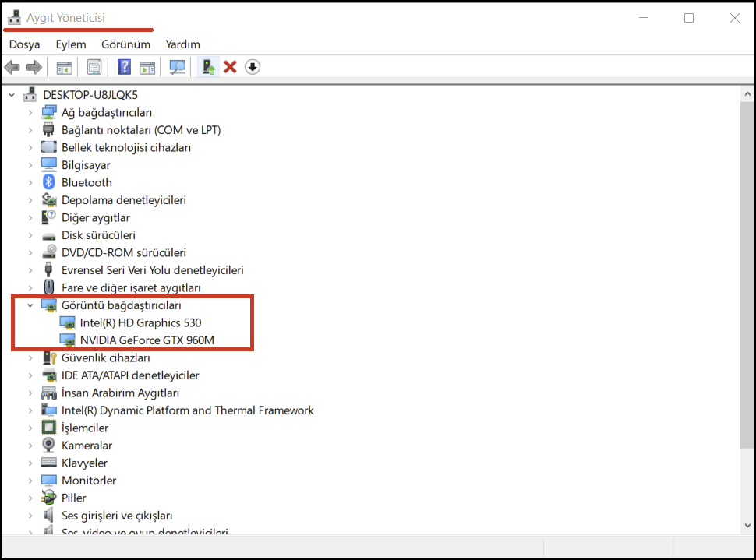Open the Görünüm menu
Image resolution: width=756 pixels, height=560 pixels.
coord(125,44)
